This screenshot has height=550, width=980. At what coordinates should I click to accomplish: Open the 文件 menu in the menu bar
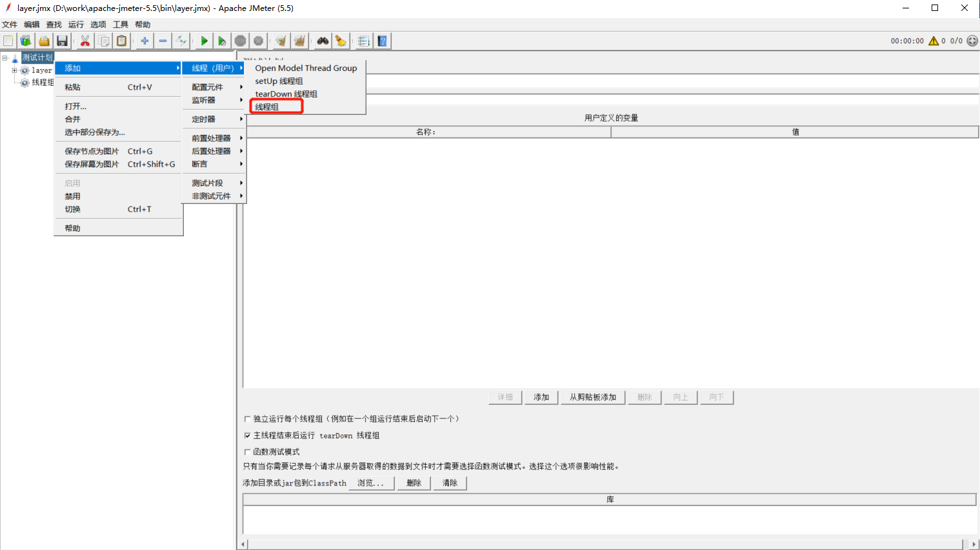tap(10, 25)
